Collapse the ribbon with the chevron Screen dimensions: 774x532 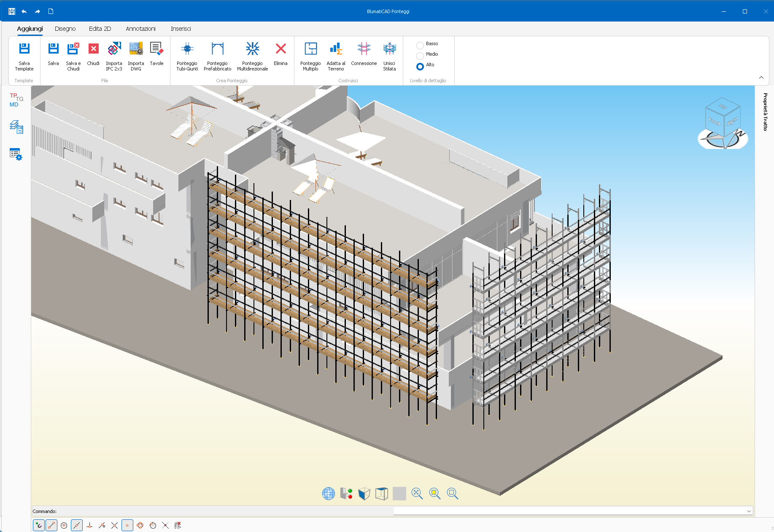click(x=761, y=77)
